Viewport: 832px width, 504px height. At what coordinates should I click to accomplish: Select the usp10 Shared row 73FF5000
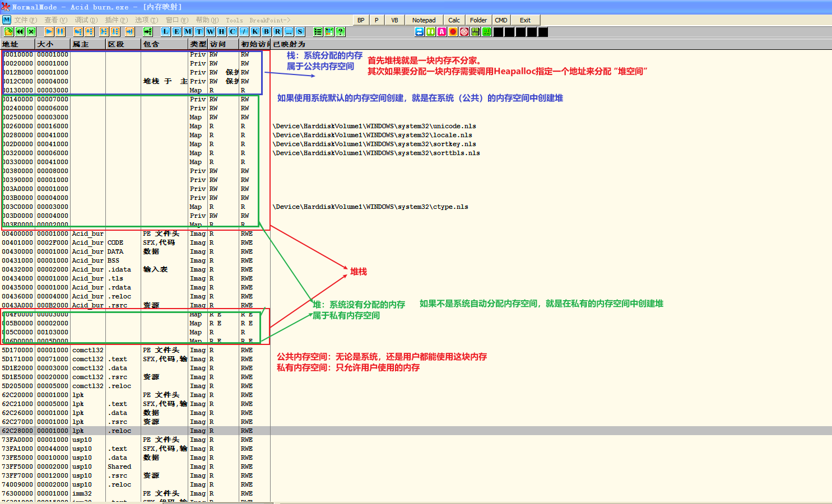coord(416,466)
